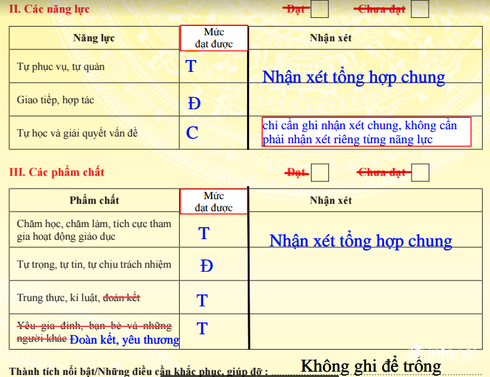Click the row label 'Tự phục vụ, tự quản'
The image size is (490, 377).
[x=61, y=66]
